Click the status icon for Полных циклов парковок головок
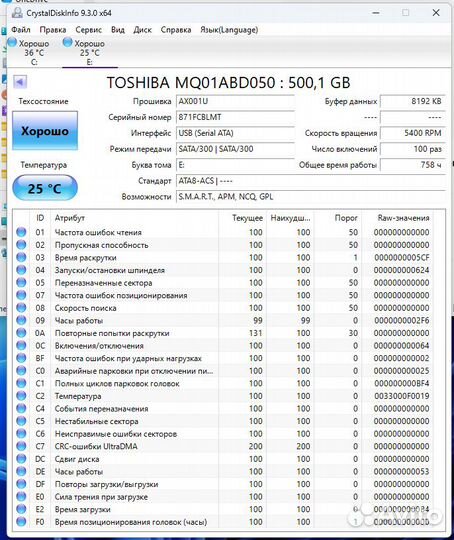The width and height of the screenshot is (454, 540). [21, 383]
